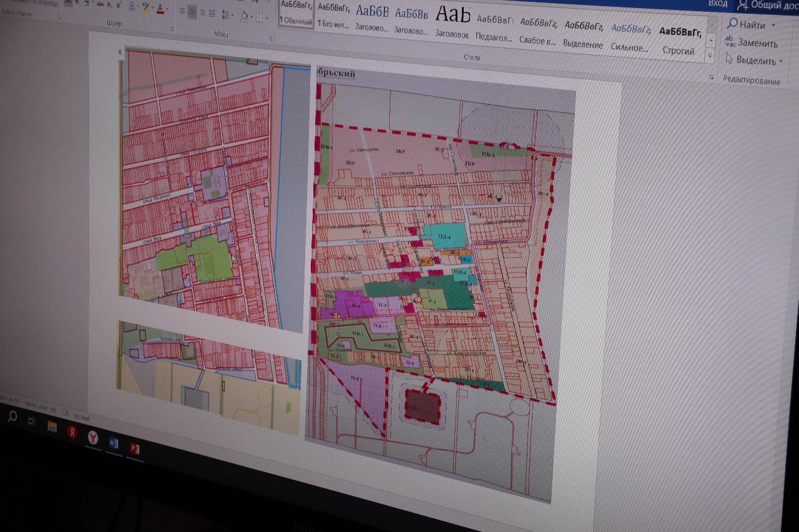The image size is (799, 532).
Task: Align paragraph text to the left
Action: click(182, 11)
